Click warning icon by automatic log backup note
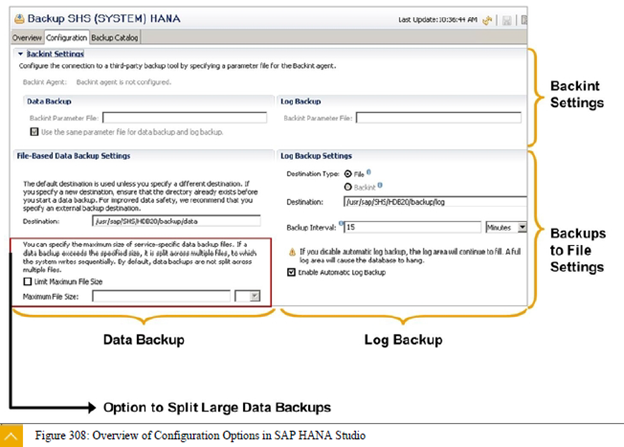This screenshot has width=624, height=447. click(292, 252)
